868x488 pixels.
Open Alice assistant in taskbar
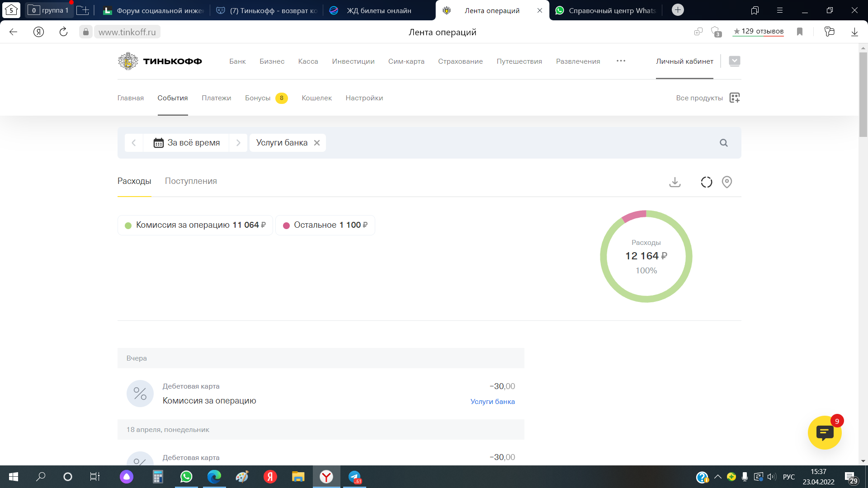[127, 477]
